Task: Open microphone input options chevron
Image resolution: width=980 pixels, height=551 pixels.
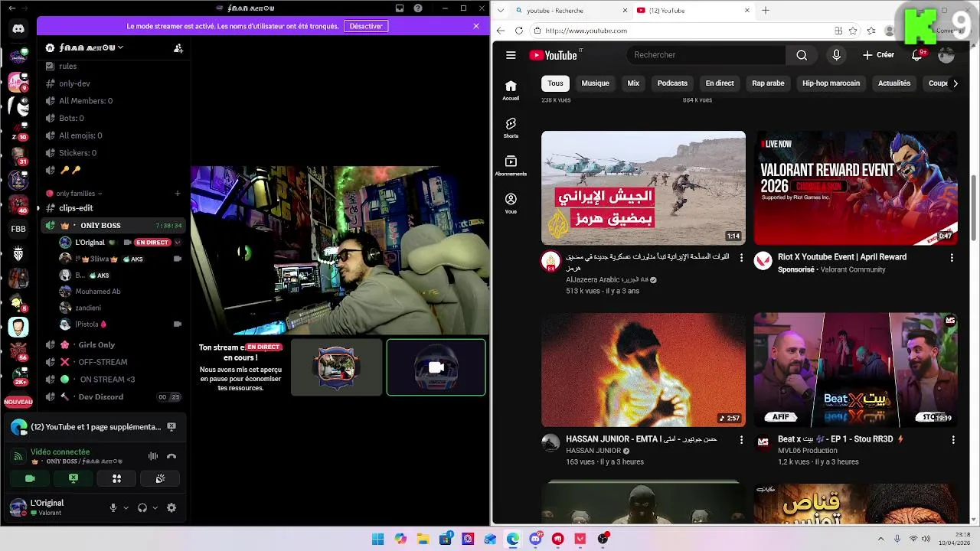Action: point(126,507)
